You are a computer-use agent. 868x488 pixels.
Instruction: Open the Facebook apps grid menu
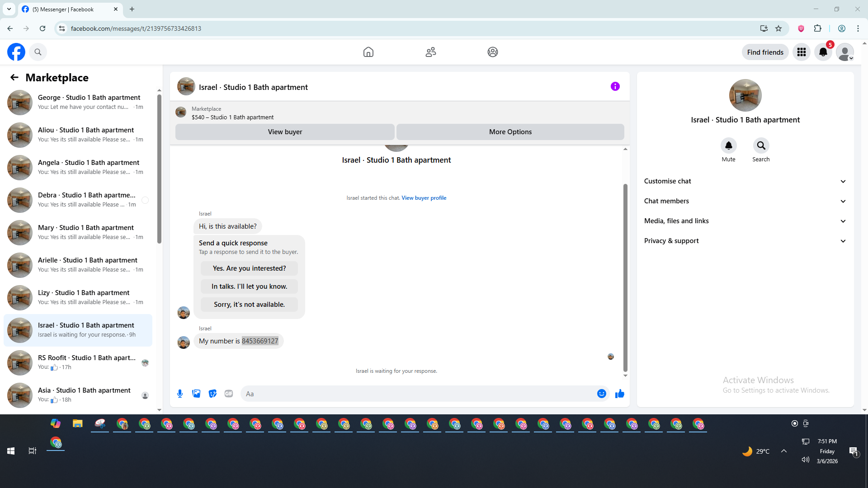pyautogui.click(x=801, y=52)
